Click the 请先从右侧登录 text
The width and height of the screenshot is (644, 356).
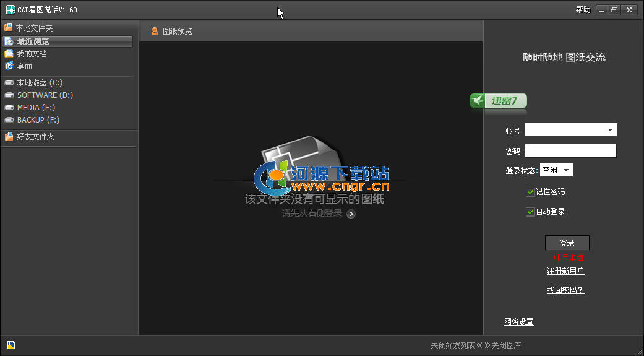[312, 214]
